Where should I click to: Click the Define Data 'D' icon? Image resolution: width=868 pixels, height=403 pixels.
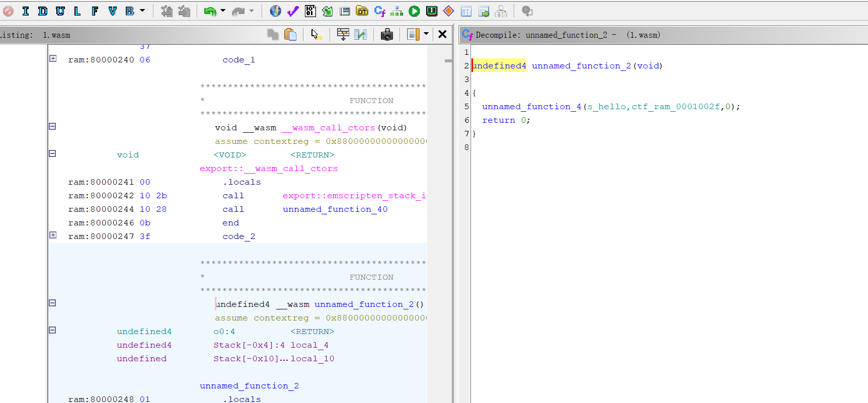click(43, 11)
